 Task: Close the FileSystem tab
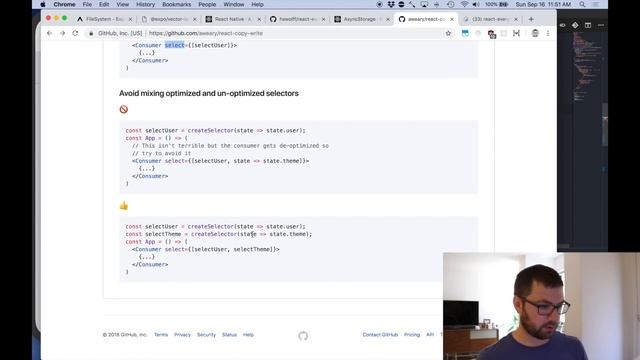coord(131,19)
